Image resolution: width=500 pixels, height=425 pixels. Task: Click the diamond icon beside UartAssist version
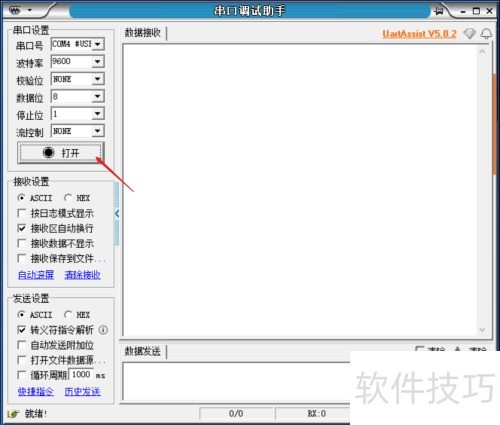coord(469,33)
